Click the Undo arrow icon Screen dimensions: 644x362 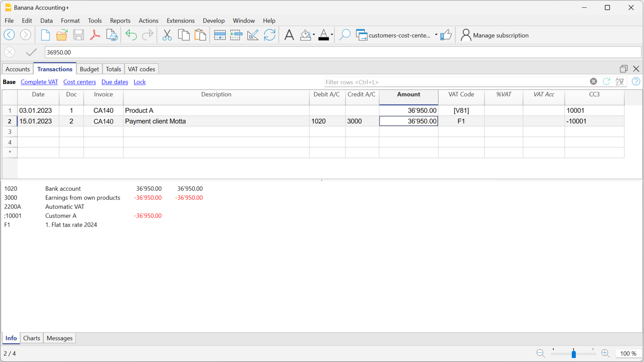point(131,35)
